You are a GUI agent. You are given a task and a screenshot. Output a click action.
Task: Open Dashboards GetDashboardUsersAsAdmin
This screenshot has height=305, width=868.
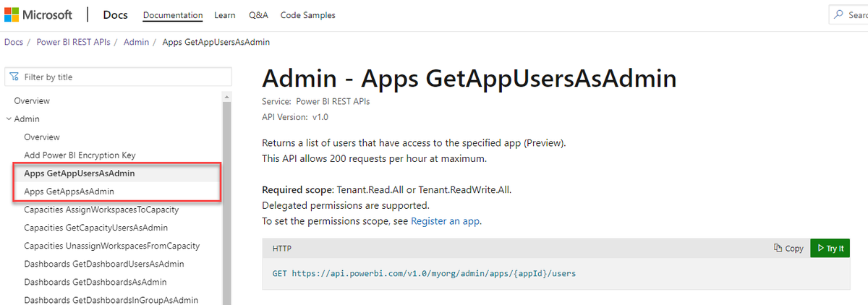tap(104, 264)
